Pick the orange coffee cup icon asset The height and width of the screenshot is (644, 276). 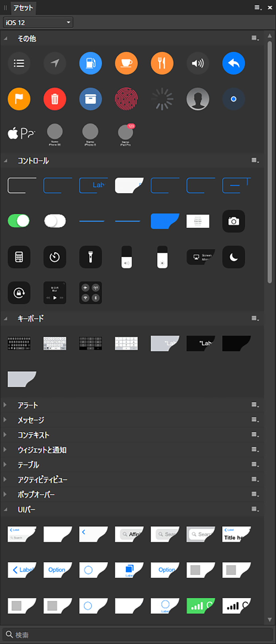pyautogui.click(x=126, y=63)
